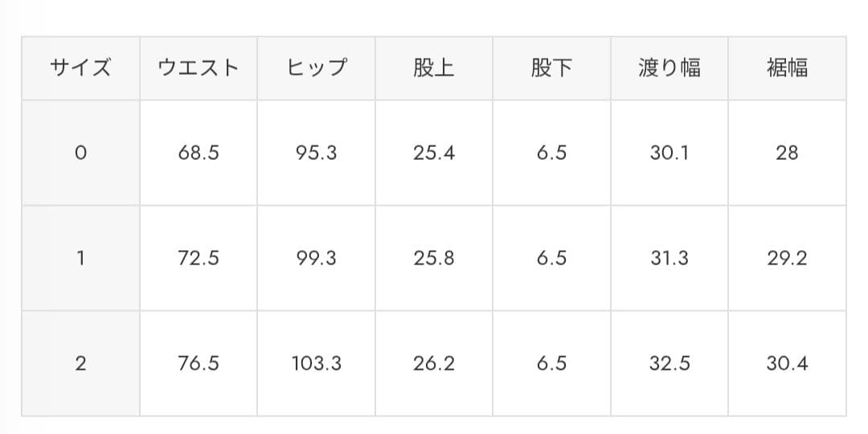Select thigh width value 32.5
Screen dimensions: 868x434
pyautogui.click(x=669, y=363)
